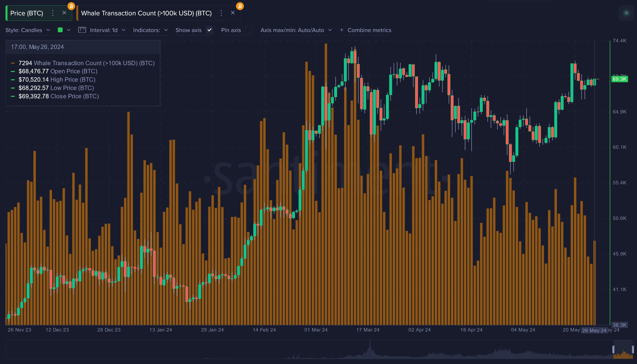Viewport: 637px width, 364px height.
Task: Open Price (BTC) three-dot options menu
Action: [x=53, y=13]
